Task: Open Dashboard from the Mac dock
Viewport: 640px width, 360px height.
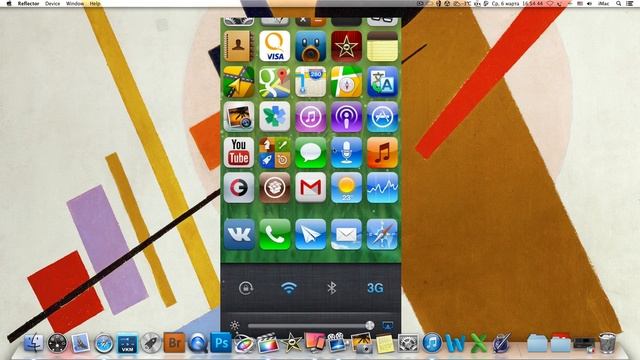Action: coord(57,343)
